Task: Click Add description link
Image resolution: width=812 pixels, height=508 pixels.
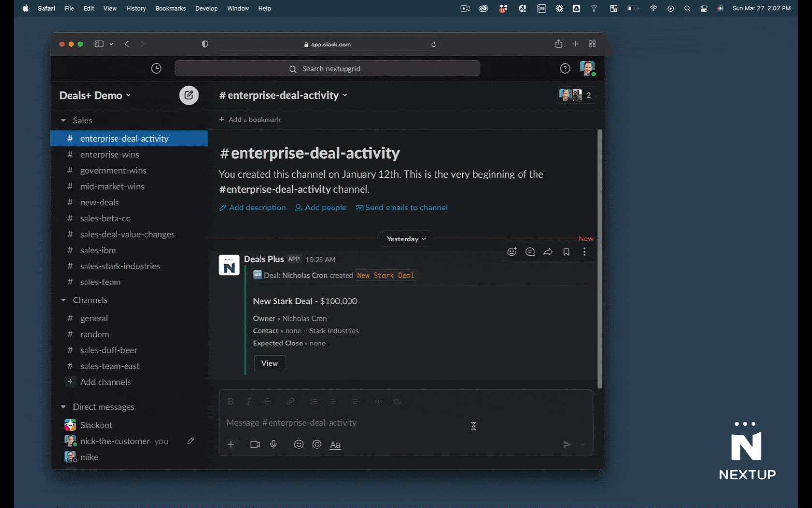Action: click(252, 208)
